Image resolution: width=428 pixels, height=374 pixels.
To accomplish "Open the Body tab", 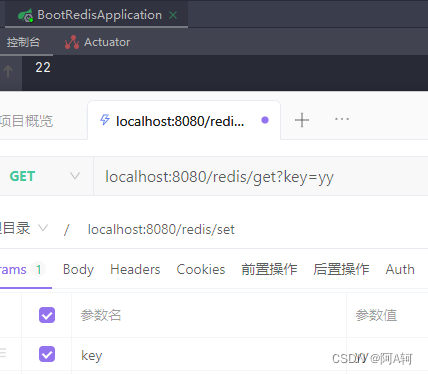I will click(78, 269).
